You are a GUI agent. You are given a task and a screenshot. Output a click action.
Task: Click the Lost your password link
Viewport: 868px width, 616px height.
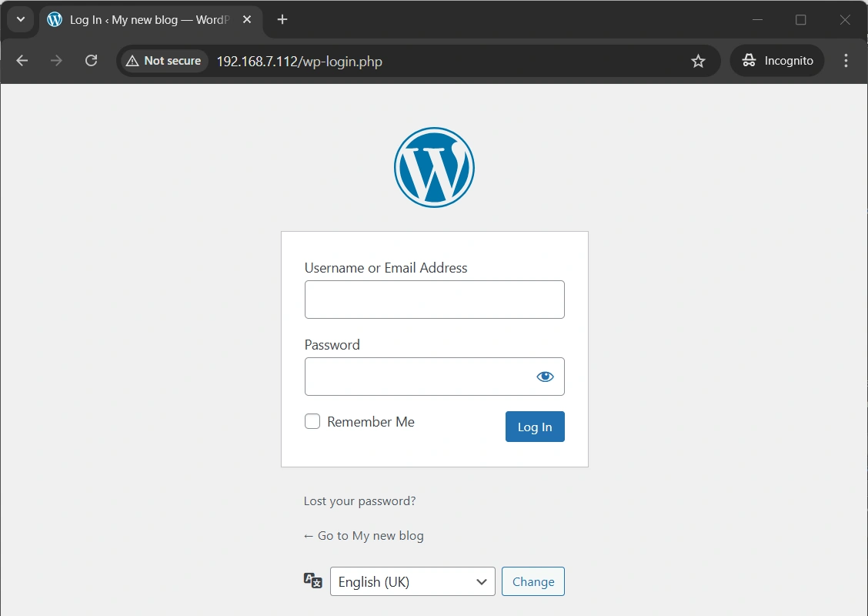[359, 500]
